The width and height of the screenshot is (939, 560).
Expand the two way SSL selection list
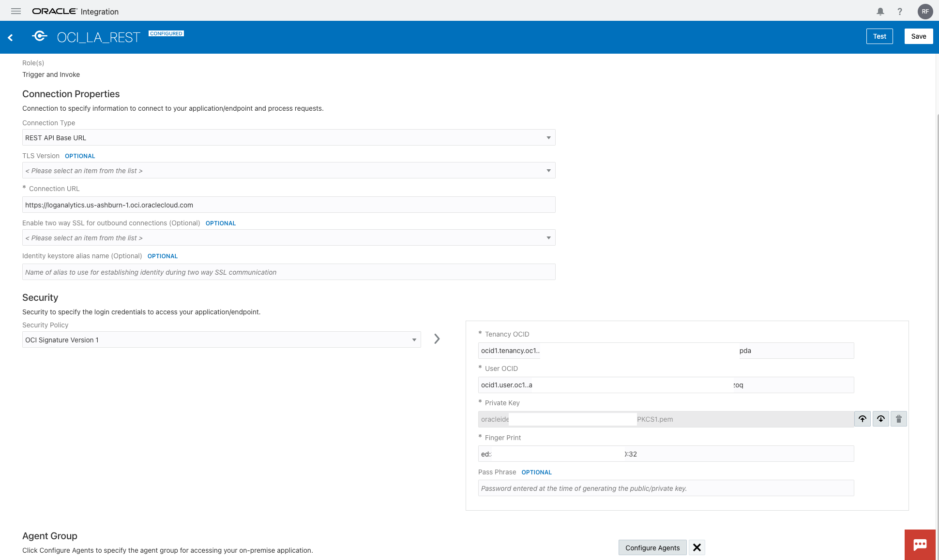click(x=548, y=237)
